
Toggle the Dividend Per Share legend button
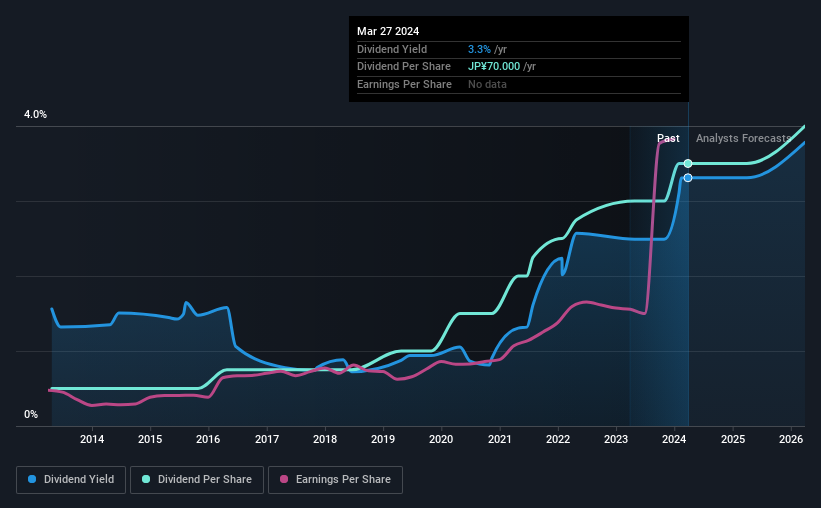coord(197,480)
